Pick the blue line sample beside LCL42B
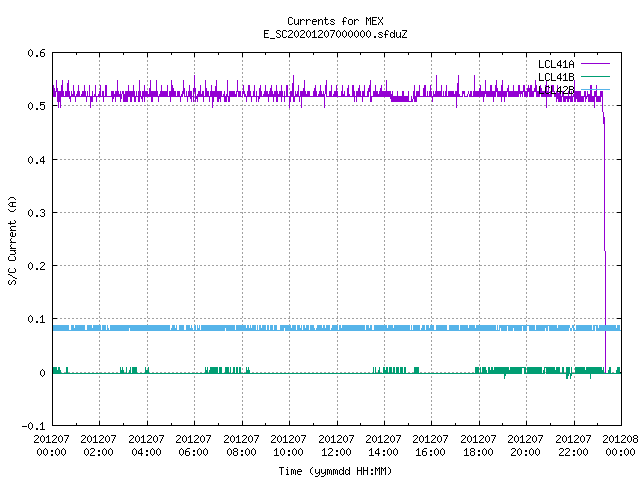Viewport: 640px width, 480px height. click(595, 89)
